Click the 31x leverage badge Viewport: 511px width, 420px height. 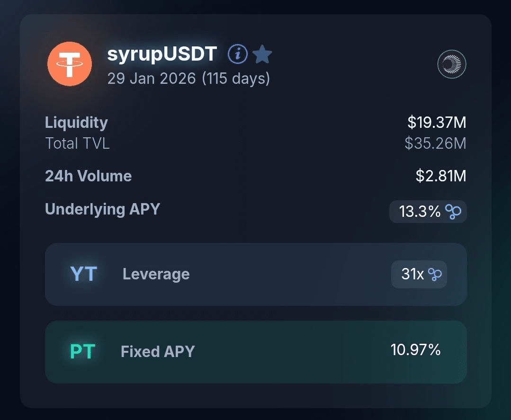pos(412,274)
